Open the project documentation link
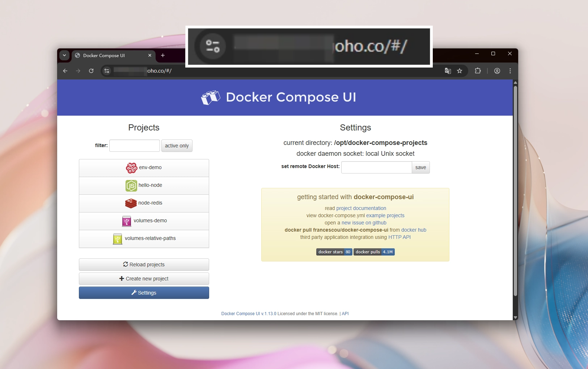Image resolution: width=588 pixels, height=369 pixels. click(x=361, y=208)
